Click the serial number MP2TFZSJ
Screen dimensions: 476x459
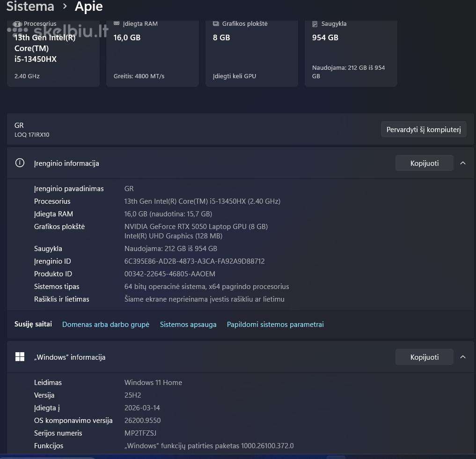point(140,433)
